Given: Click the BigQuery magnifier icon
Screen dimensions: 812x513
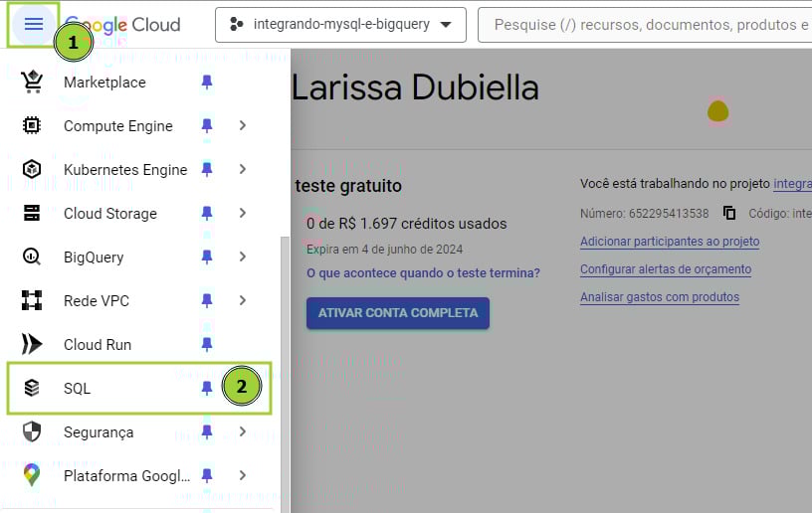Looking at the screenshot, I should pyautogui.click(x=32, y=256).
